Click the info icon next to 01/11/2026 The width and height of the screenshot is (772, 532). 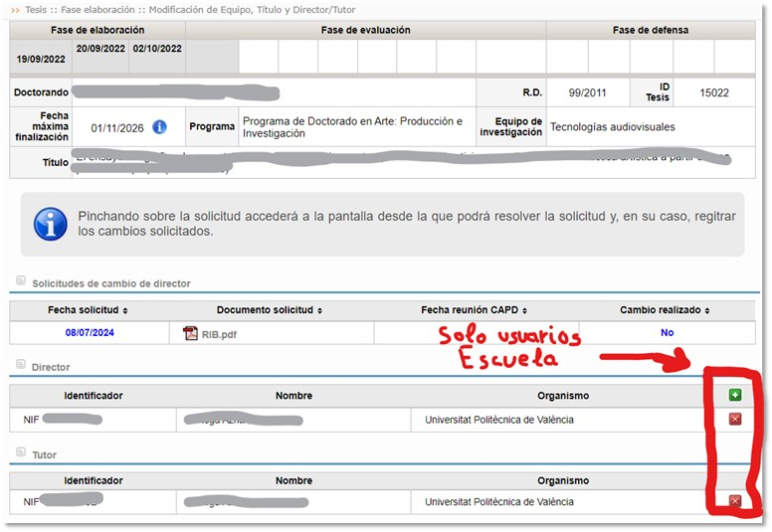click(x=159, y=127)
